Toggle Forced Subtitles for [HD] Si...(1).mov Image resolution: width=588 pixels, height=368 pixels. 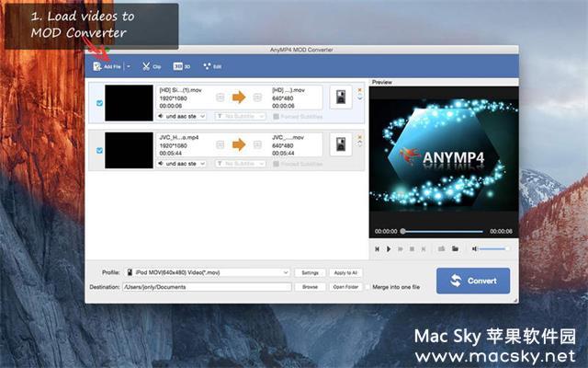(x=276, y=117)
